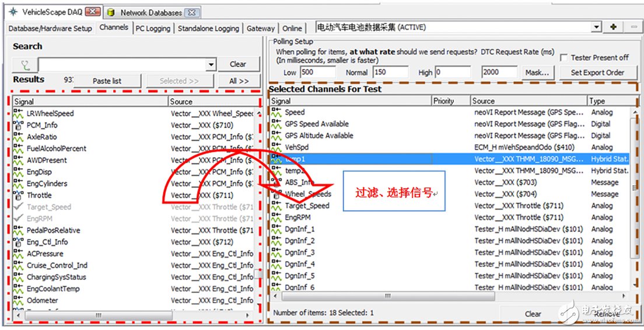Click the greyed checkmark beside EngRPM in results
The image size is (644, 330).
coord(17,218)
